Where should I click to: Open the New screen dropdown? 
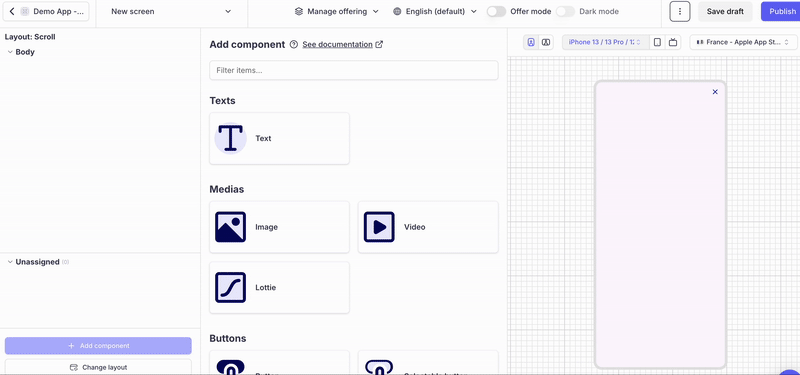[x=171, y=11]
